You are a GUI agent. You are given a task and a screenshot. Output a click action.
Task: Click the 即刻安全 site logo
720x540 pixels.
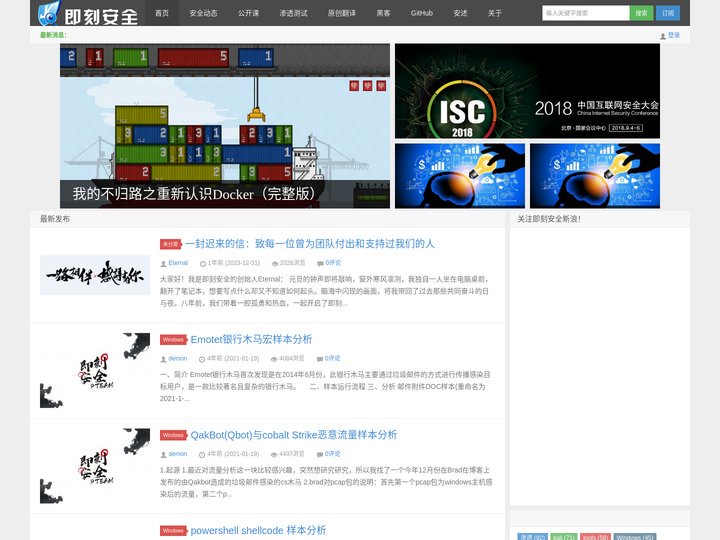pyautogui.click(x=88, y=13)
